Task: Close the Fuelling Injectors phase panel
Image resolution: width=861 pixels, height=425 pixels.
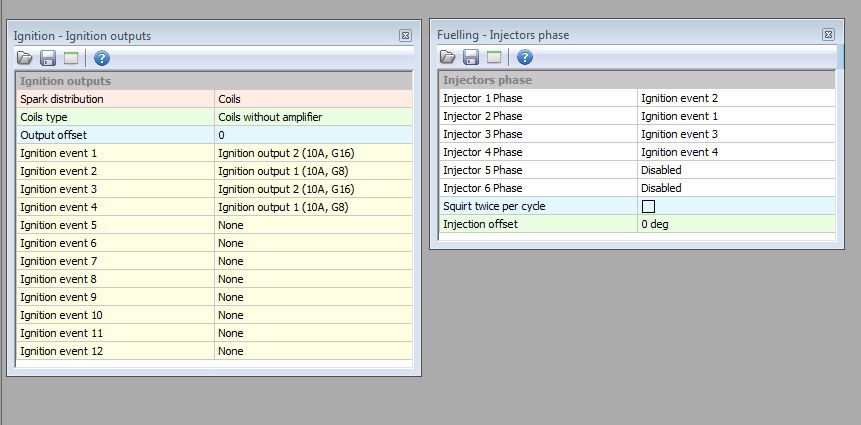Action: pyautogui.click(x=828, y=34)
